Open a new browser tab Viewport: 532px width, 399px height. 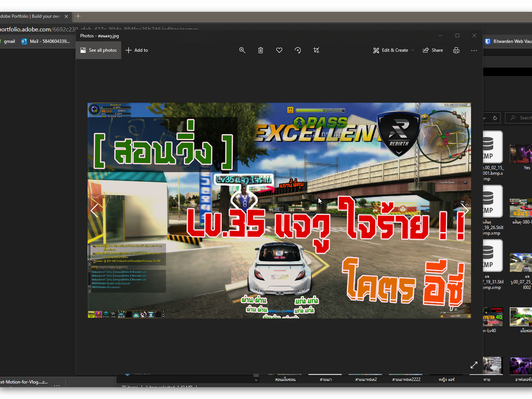point(78,16)
